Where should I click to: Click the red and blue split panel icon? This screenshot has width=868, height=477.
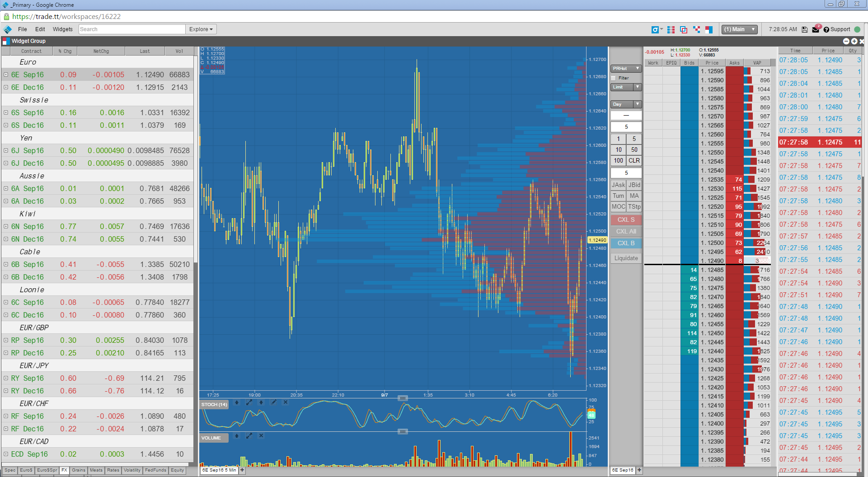(x=709, y=29)
